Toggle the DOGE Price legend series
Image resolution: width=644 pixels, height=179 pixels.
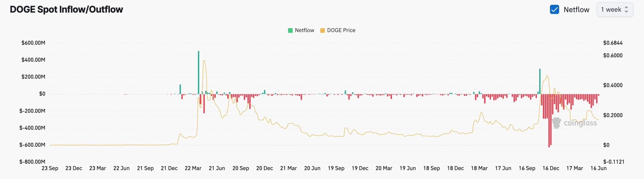coord(338,30)
